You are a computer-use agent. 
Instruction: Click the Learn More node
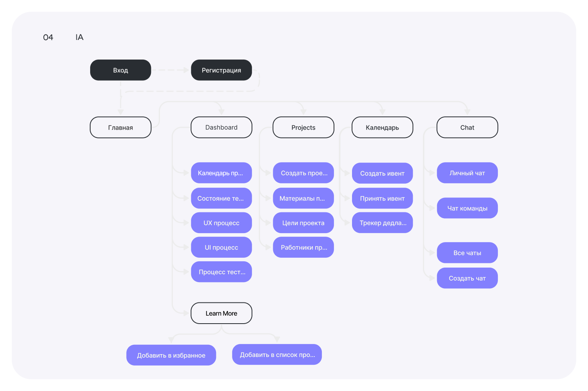(221, 313)
